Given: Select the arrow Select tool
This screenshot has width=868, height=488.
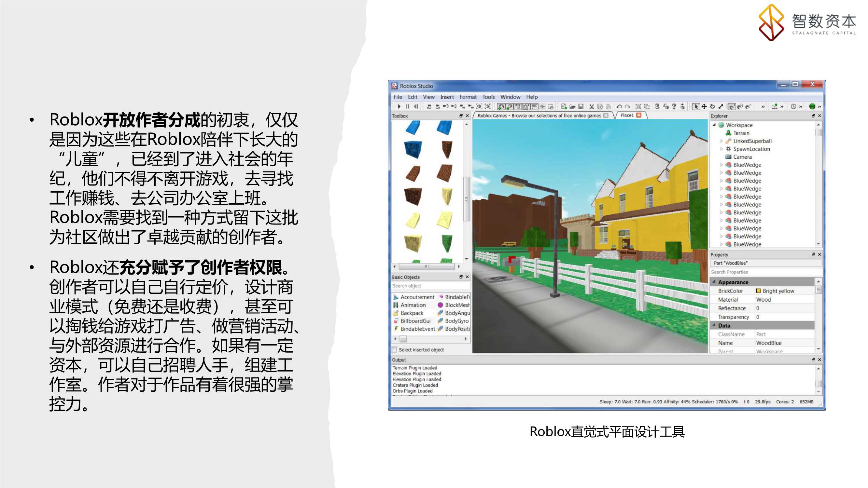Looking at the screenshot, I should [696, 107].
